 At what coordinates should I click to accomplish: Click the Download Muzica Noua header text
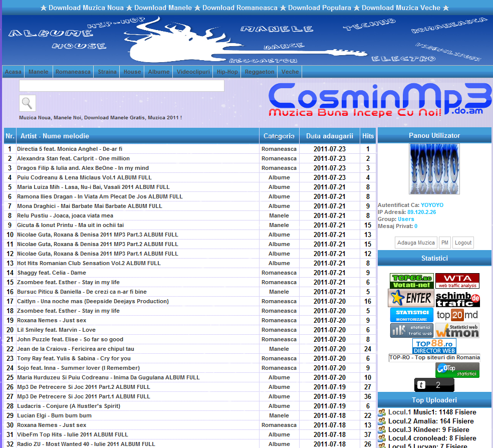(86, 8)
